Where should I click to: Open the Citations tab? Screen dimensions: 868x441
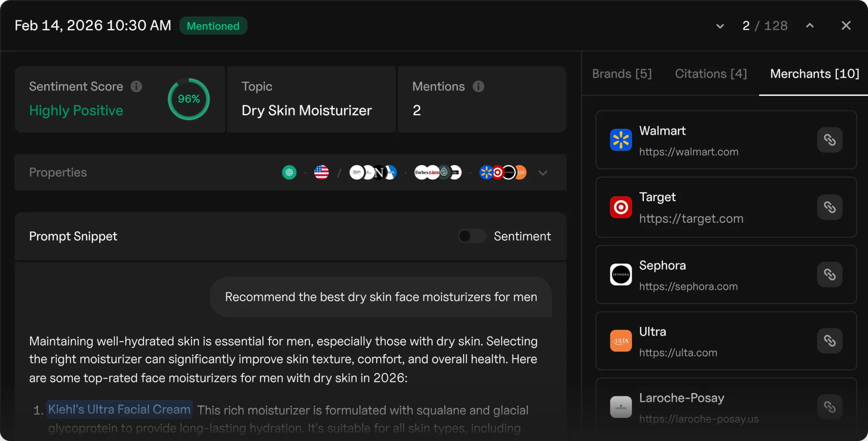pyautogui.click(x=711, y=74)
